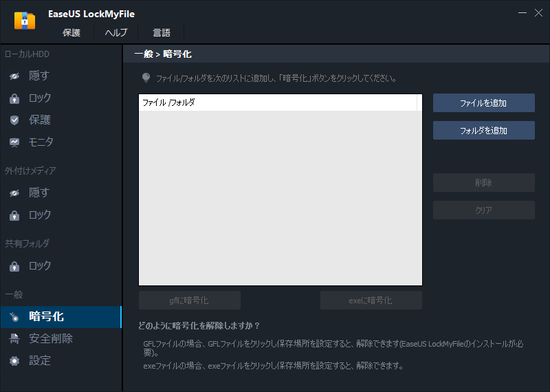Viewport: 550px width, 392px height.
Task: Click the eye icon under ローカルHDD
Action: point(14,76)
